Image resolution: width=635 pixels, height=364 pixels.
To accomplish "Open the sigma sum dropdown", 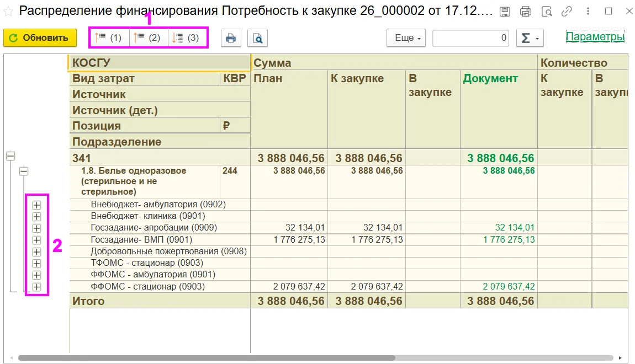I will [530, 38].
